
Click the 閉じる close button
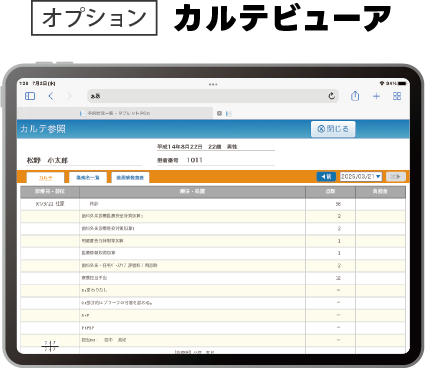tap(333, 129)
